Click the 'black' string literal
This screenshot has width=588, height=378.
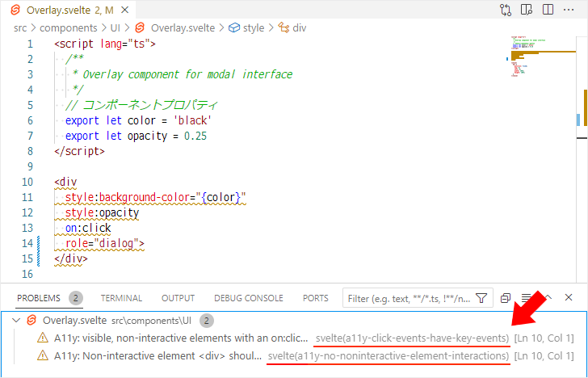click(x=195, y=121)
